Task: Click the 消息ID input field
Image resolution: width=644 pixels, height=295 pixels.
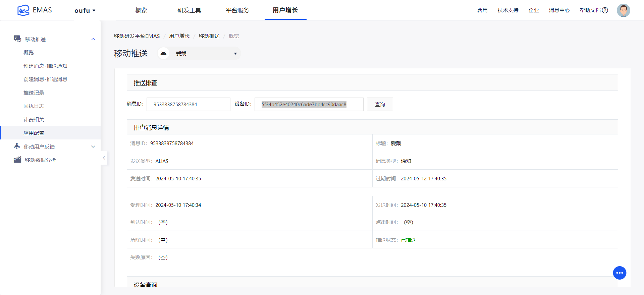Action: coord(189,104)
